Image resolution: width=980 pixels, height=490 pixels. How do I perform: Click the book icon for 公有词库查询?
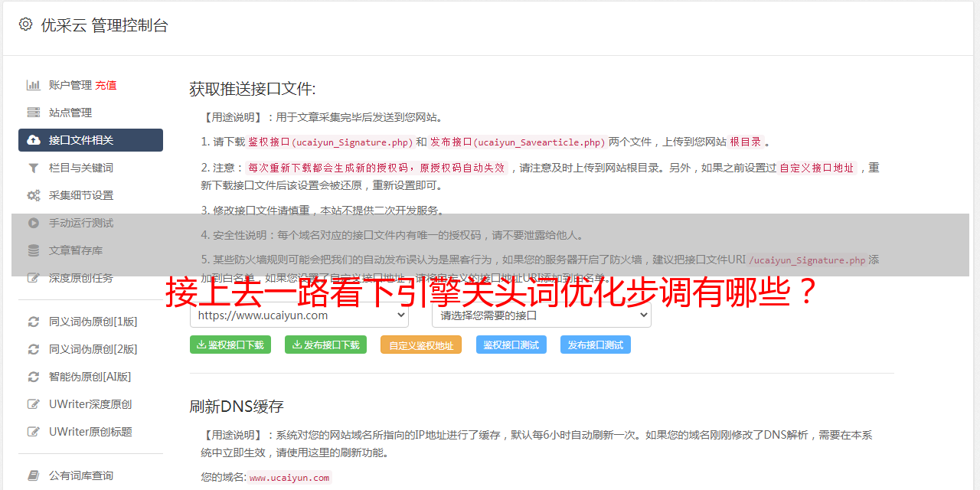[34, 475]
